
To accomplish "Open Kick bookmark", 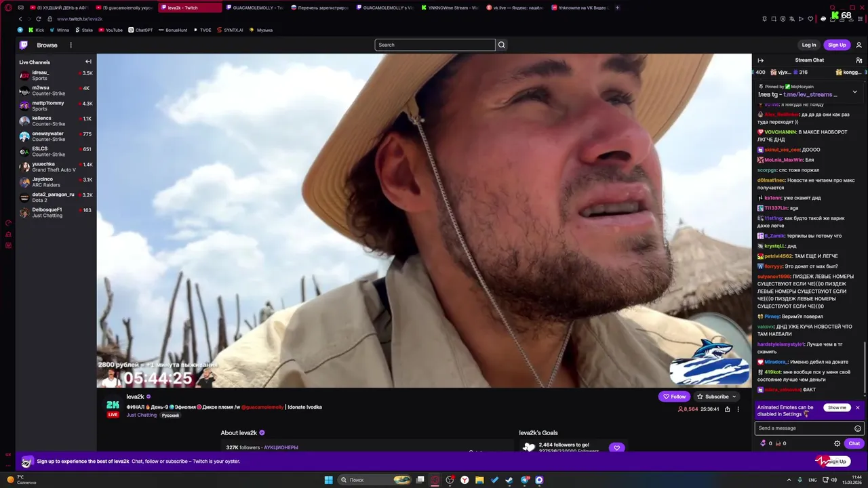I will pyautogui.click(x=36, y=30).
